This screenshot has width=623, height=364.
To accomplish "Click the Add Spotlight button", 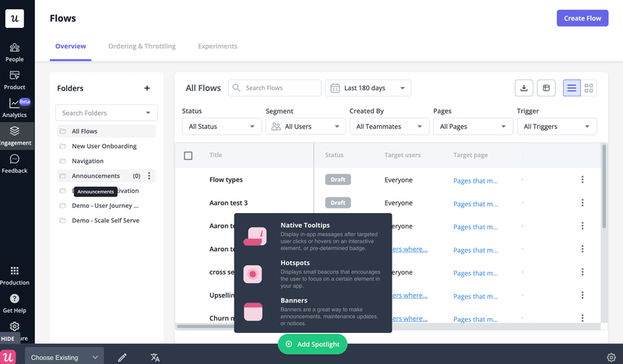I will coord(312,344).
